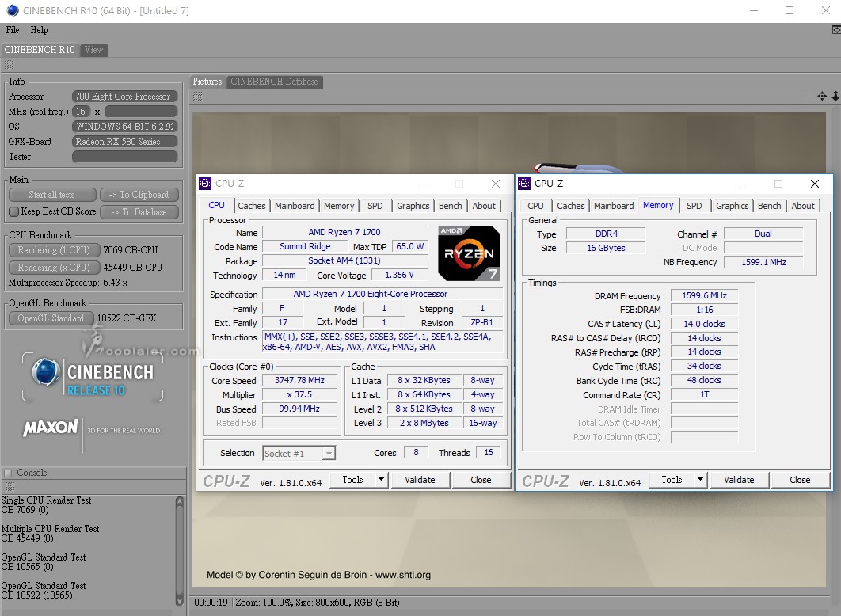Open the SPD tab in the left CPU-Z window
The image size is (841, 616).
pos(375,206)
